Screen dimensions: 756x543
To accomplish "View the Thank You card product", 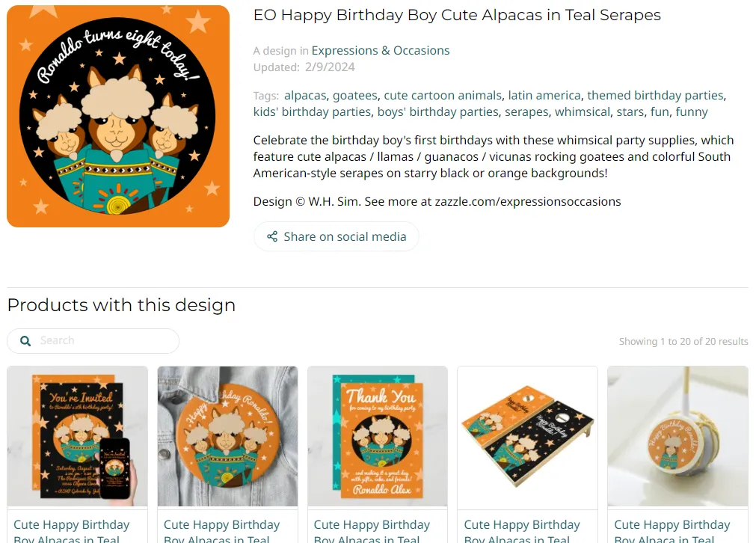I will (x=378, y=437).
